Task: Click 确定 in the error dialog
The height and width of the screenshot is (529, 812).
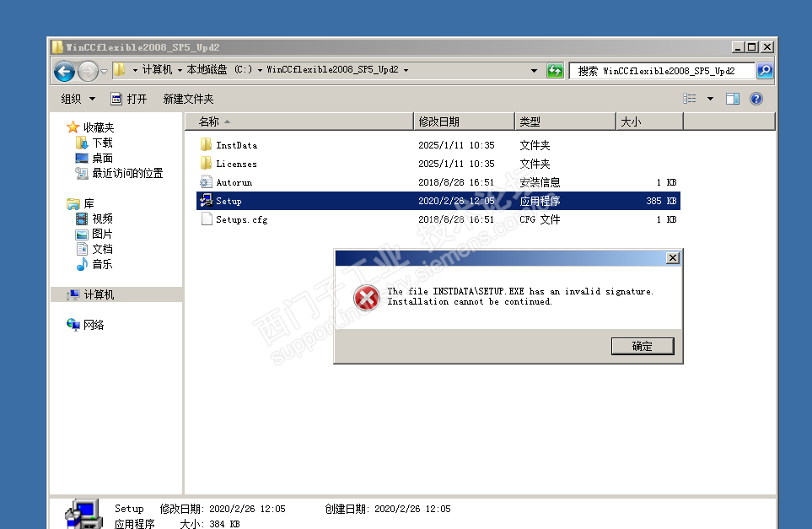Action: (x=643, y=346)
